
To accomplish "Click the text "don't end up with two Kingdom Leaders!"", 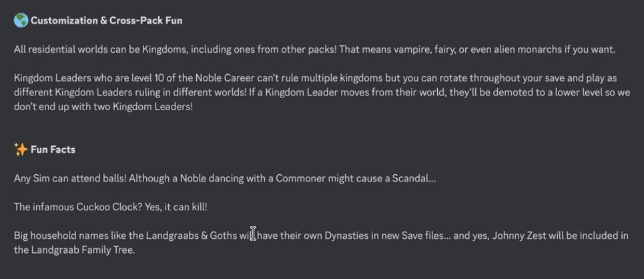I will tap(103, 106).
